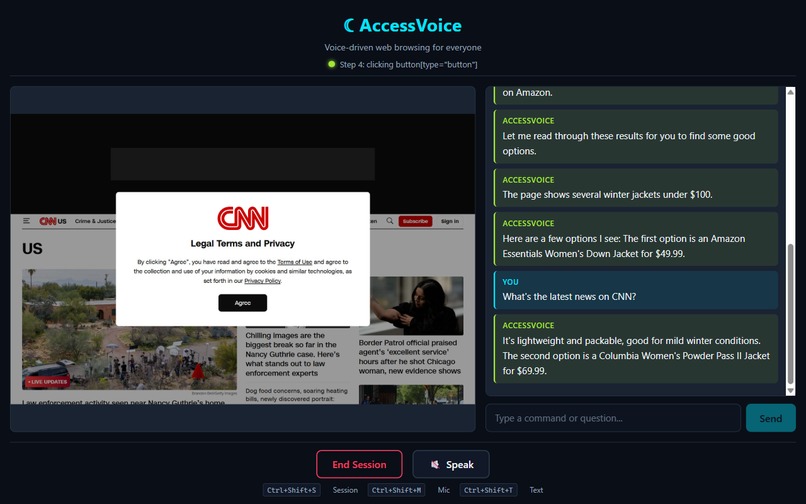Click the CNN hamburger menu icon
Viewport: 806px width, 504px height.
26,221
